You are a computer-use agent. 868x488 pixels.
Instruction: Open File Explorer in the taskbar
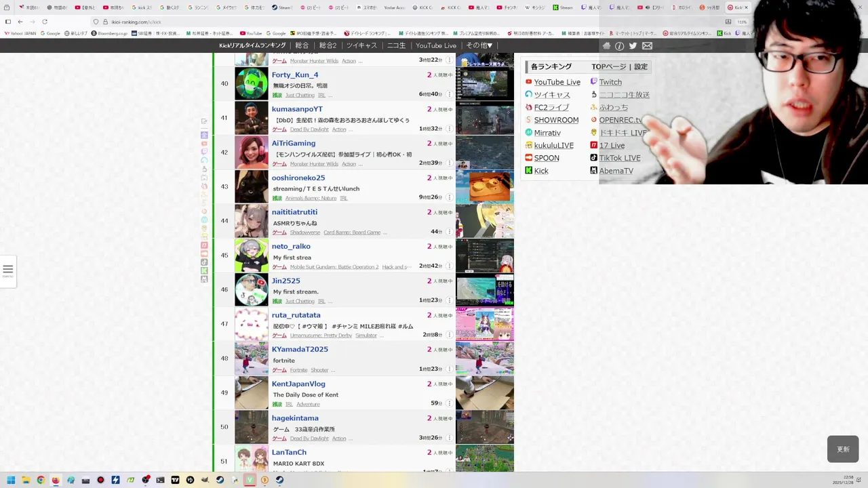pos(26,480)
